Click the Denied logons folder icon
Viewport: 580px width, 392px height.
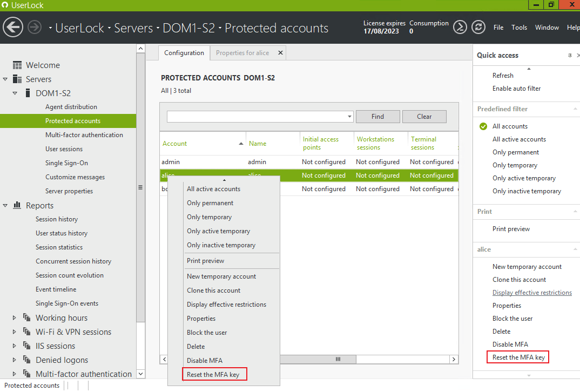tap(27, 360)
